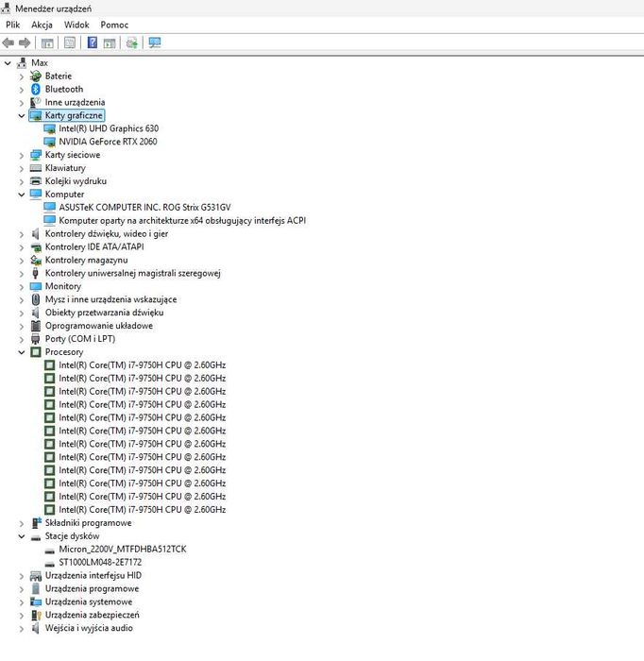Select Urządzenia programowe label
Screen dimensions: 644x661
pyautogui.click(x=92, y=588)
